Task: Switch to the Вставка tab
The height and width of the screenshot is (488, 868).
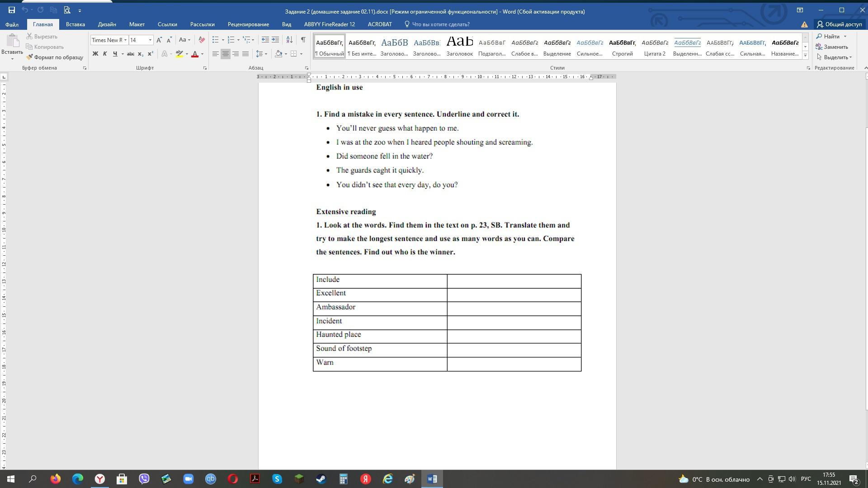Action: click(75, 24)
